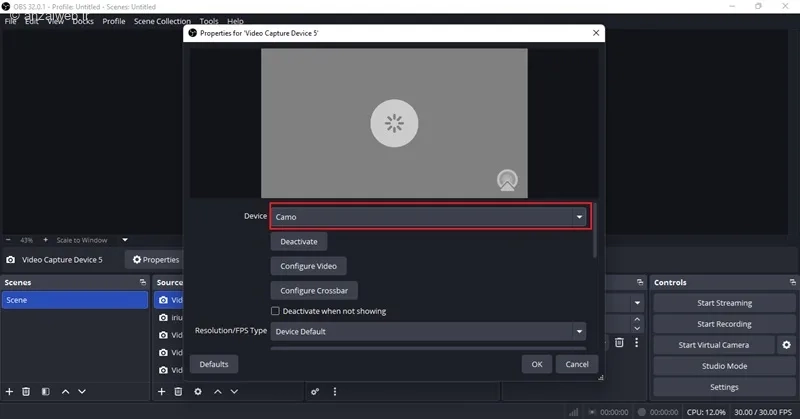Open the transition three-dot options menu
800x419 pixels.
coord(636,342)
